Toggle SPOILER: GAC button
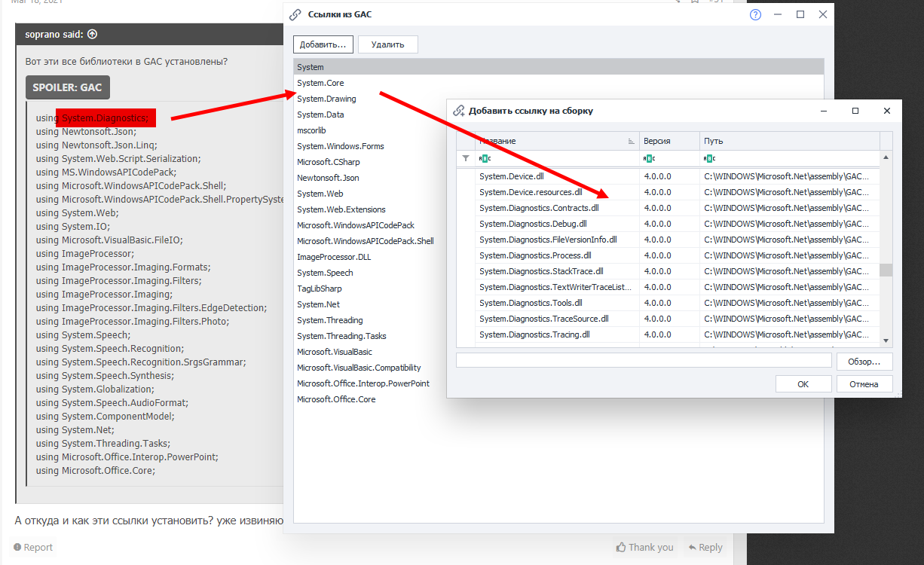The width and height of the screenshot is (924, 565). [x=67, y=87]
